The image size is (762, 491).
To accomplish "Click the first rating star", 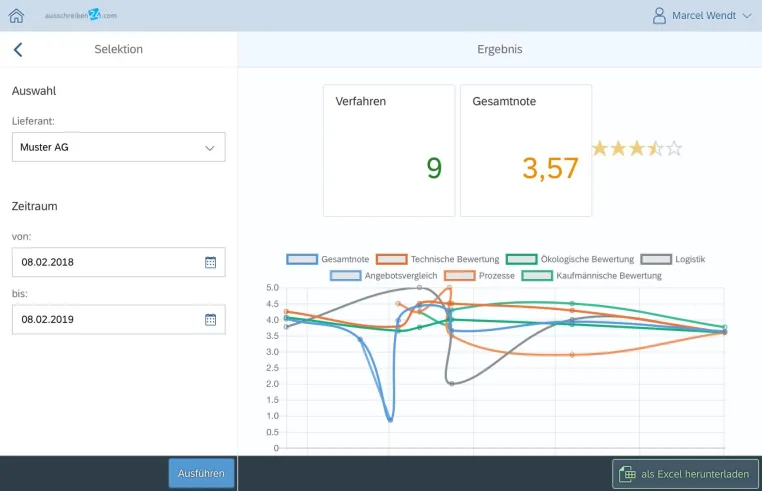I will coord(600,148).
